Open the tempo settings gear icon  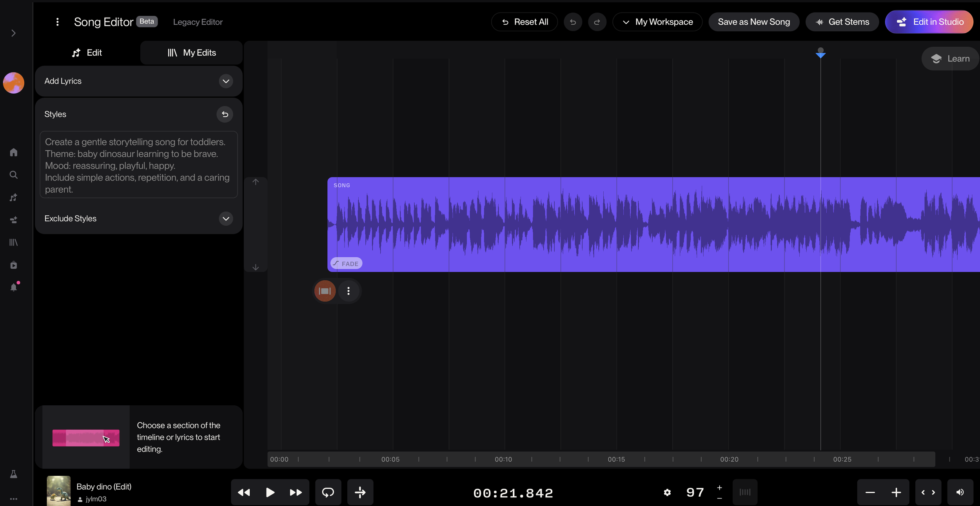point(667,492)
